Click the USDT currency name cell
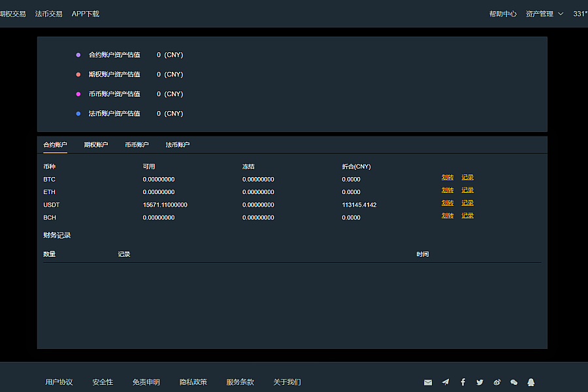Screen dimensions: 588x392 [x=52, y=204]
